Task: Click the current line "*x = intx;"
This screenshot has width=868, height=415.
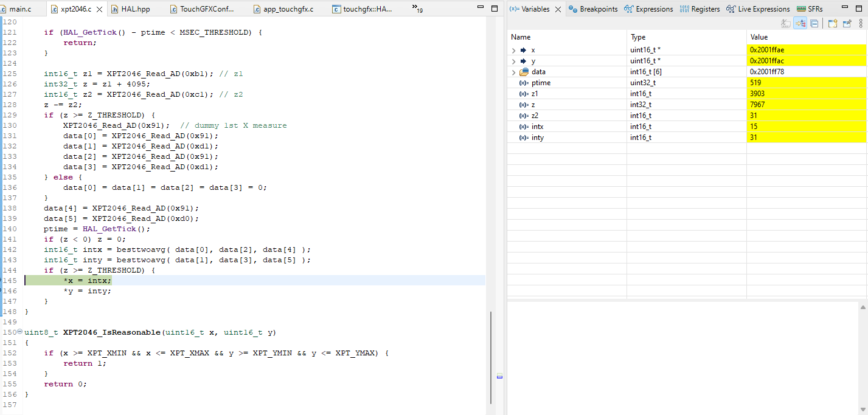Action: click(88, 281)
